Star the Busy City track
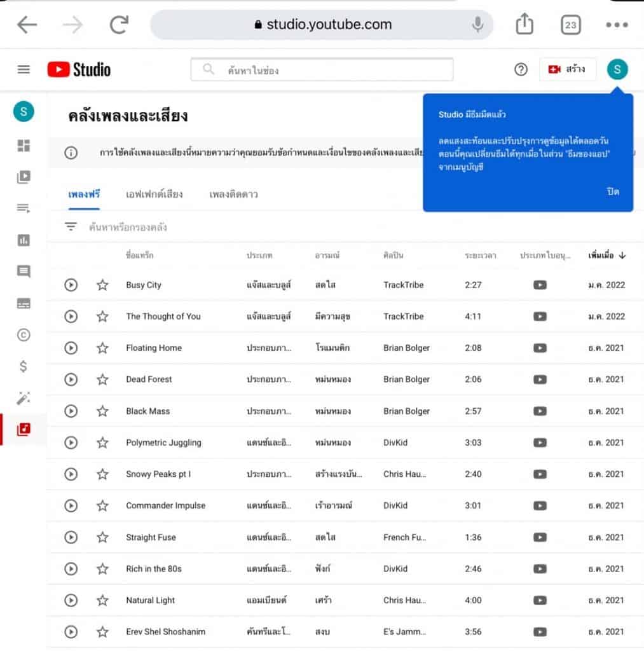Screen dimensions: 644x651 click(102, 285)
